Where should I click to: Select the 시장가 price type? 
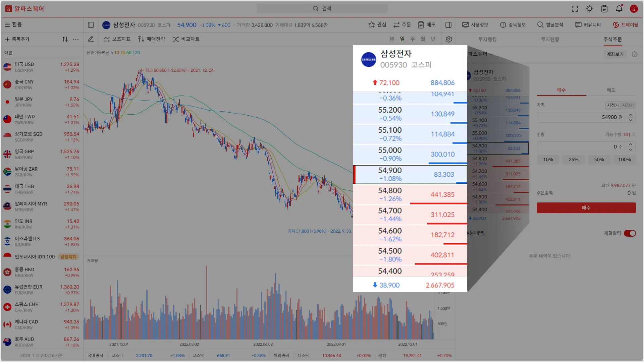coord(628,105)
